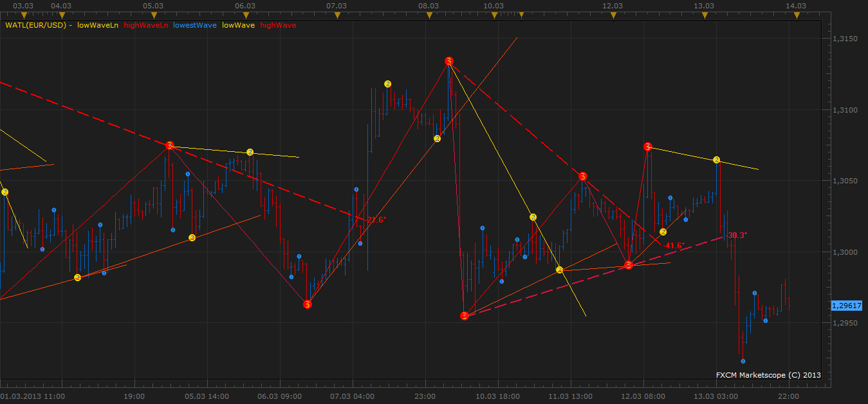The width and height of the screenshot is (868, 404).
Task: Select the -41.6° angle label
Action: tap(674, 246)
